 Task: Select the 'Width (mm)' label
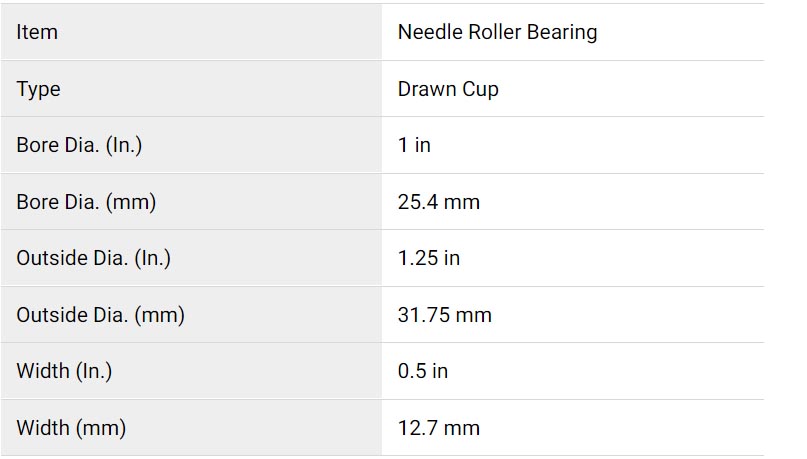(x=71, y=428)
